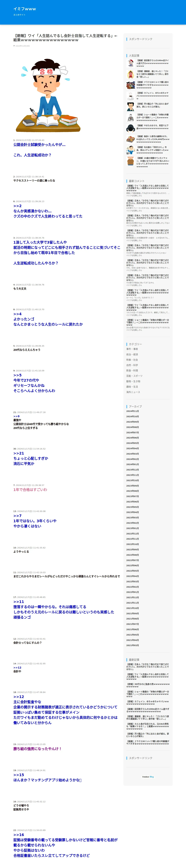Click the livedoor Blog logo
This screenshot has height=868, width=186.
pyautogui.click(x=148, y=777)
